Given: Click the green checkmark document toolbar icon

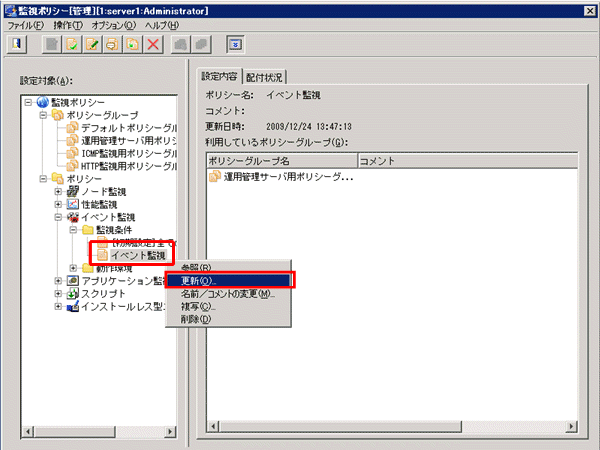Looking at the screenshot, I should pyautogui.click(x=71, y=44).
